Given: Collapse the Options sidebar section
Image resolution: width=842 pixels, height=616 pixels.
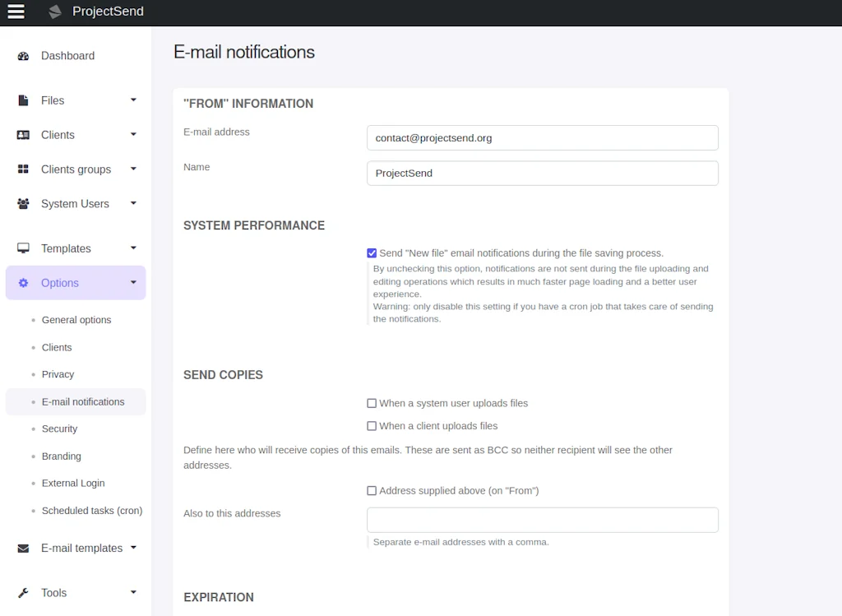Looking at the screenshot, I should coord(132,282).
